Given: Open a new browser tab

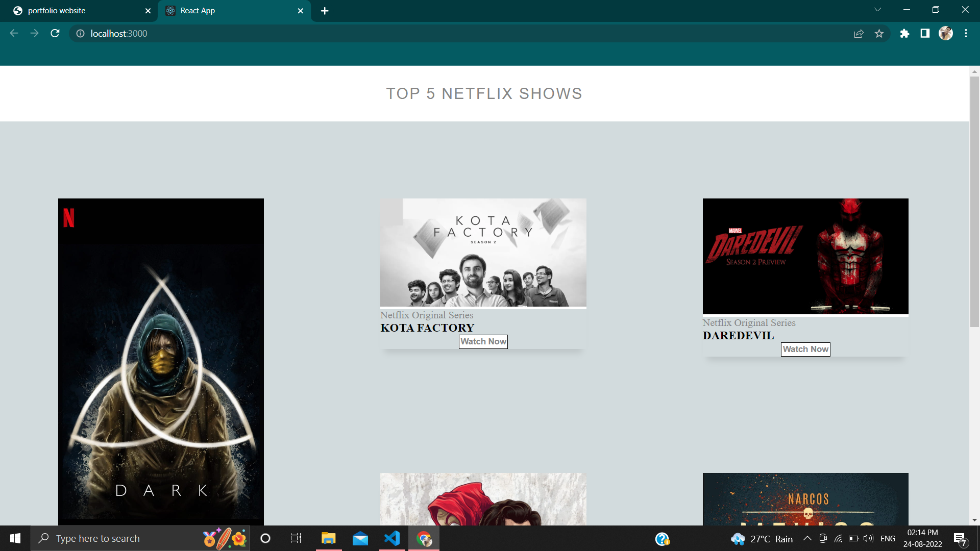Looking at the screenshot, I should (325, 11).
